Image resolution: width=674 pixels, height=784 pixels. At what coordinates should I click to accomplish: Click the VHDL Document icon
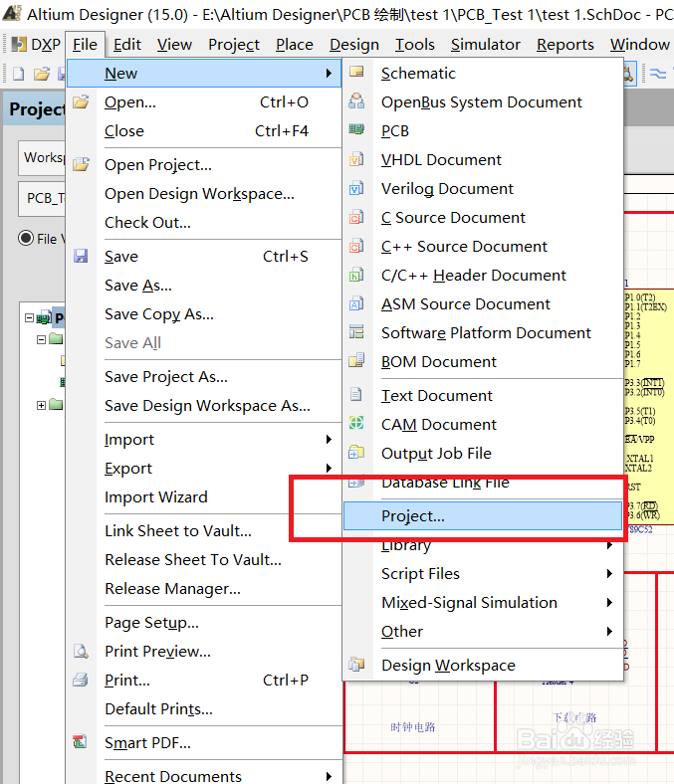click(x=356, y=159)
